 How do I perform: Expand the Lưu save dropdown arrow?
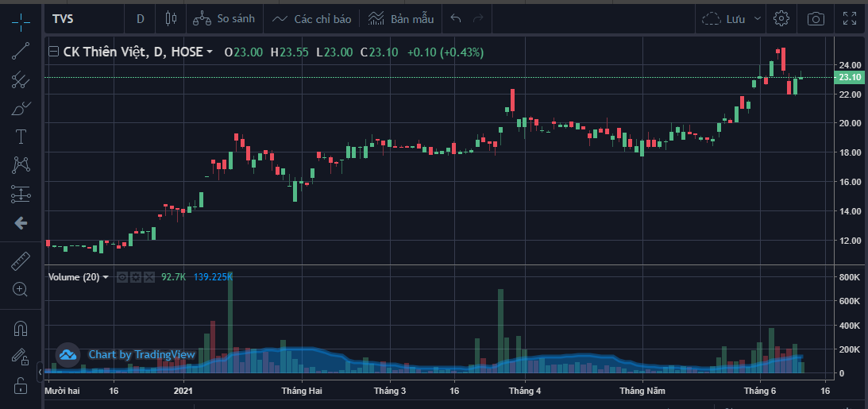[x=758, y=18]
